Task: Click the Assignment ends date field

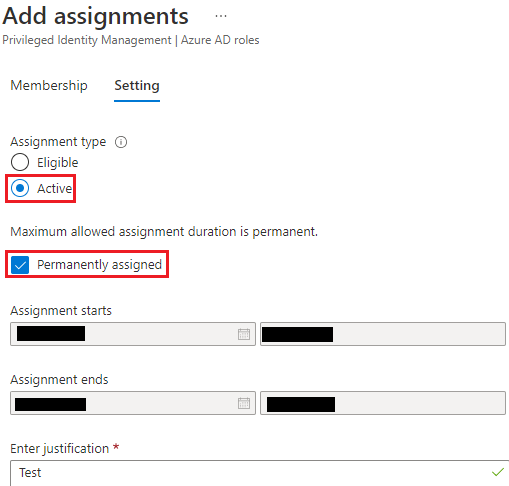Action: point(133,403)
